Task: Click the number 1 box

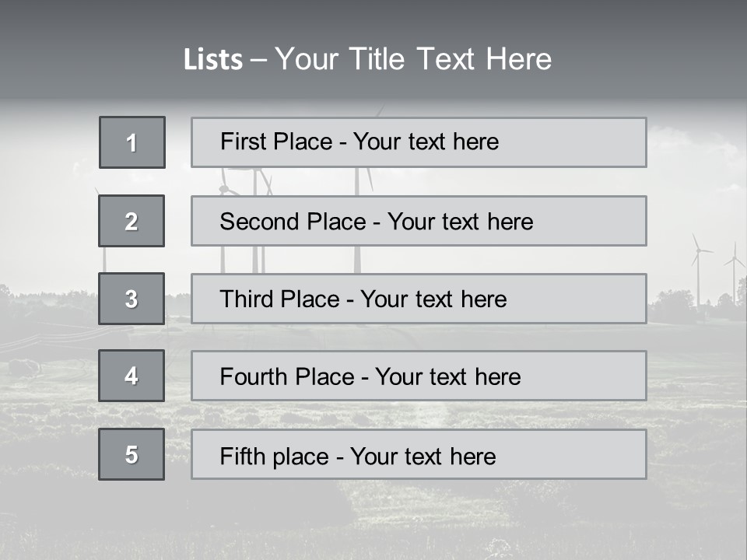Action: coord(132,142)
